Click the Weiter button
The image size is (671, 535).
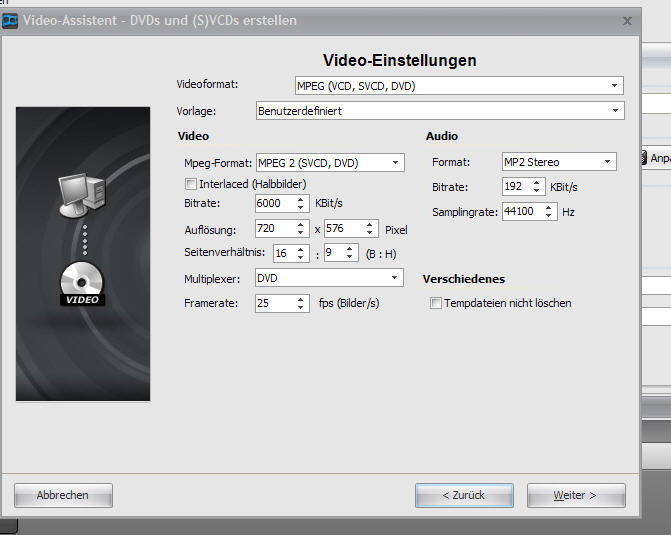pyautogui.click(x=575, y=495)
